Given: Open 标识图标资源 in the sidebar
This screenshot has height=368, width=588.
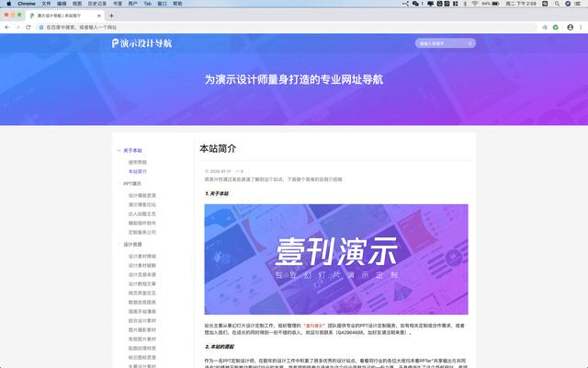Looking at the screenshot, I should pos(141,358).
